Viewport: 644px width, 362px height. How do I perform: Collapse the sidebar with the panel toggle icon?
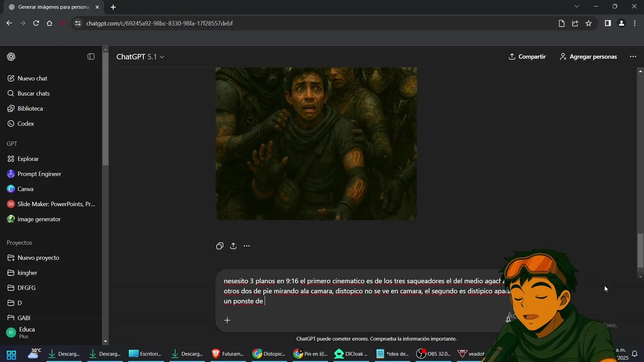91,57
